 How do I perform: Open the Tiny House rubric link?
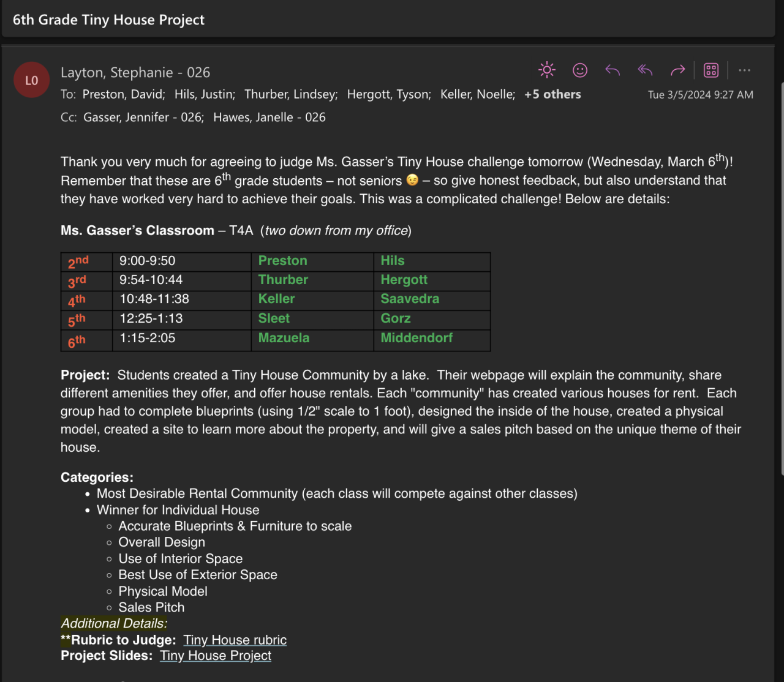click(235, 640)
